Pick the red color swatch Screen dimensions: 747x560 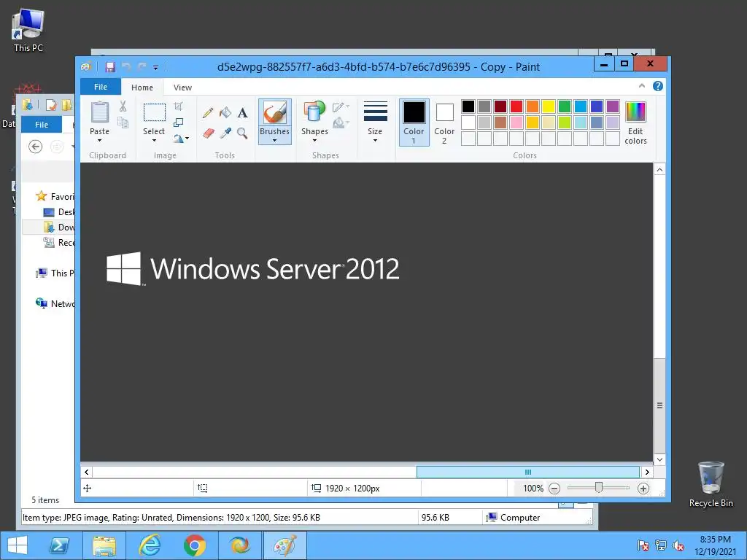coord(516,106)
